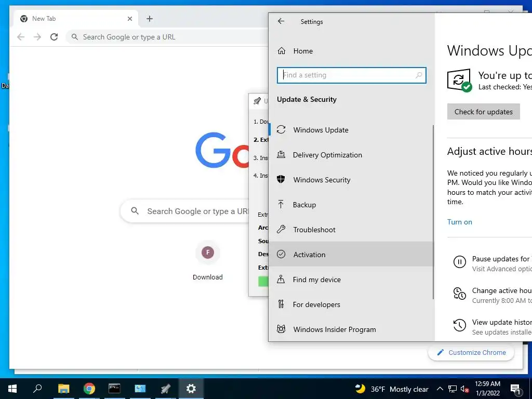Viewport: 532px width, 399px height.
Task: Open Find my device settings
Action: pyautogui.click(x=351, y=280)
